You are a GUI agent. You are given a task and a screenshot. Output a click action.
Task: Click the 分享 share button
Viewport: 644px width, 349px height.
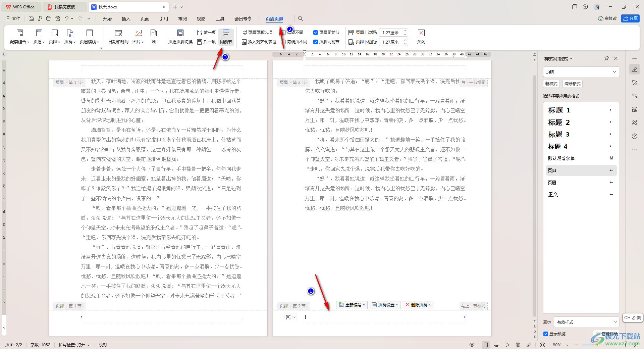click(x=630, y=18)
